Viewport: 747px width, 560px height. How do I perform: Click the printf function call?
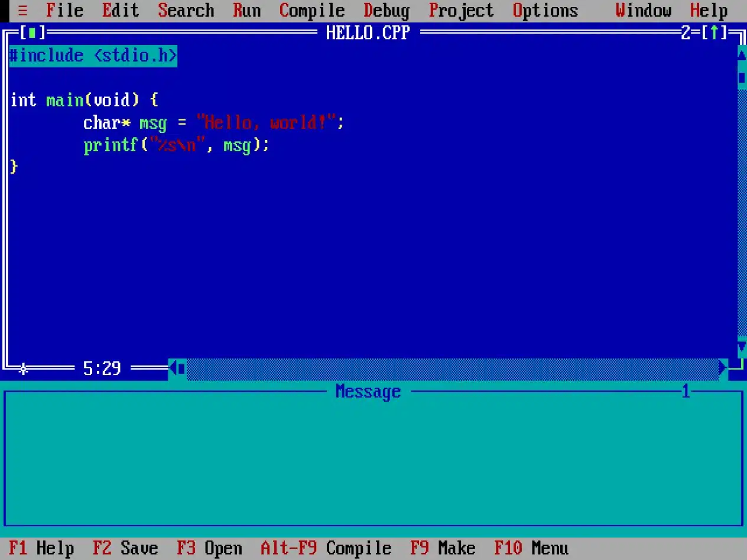(176, 145)
